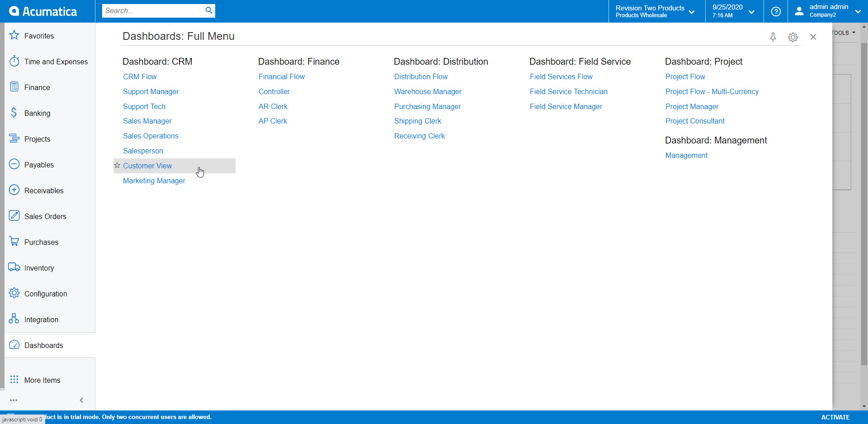Open the Shipping Clerk dashboard
Image resolution: width=868 pixels, height=424 pixels.
tap(418, 121)
